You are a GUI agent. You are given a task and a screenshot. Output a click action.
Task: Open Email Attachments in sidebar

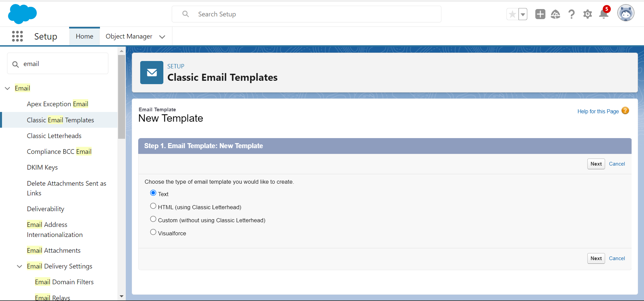pyautogui.click(x=54, y=250)
